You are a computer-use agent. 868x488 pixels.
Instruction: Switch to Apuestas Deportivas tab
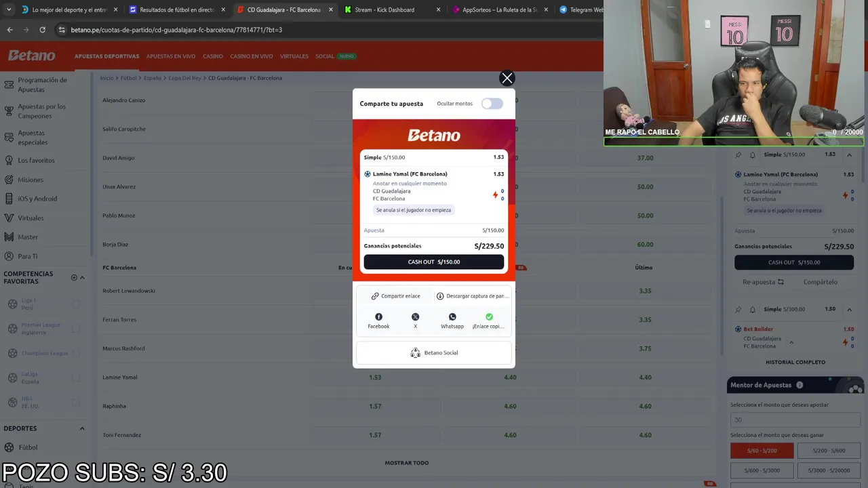click(106, 56)
